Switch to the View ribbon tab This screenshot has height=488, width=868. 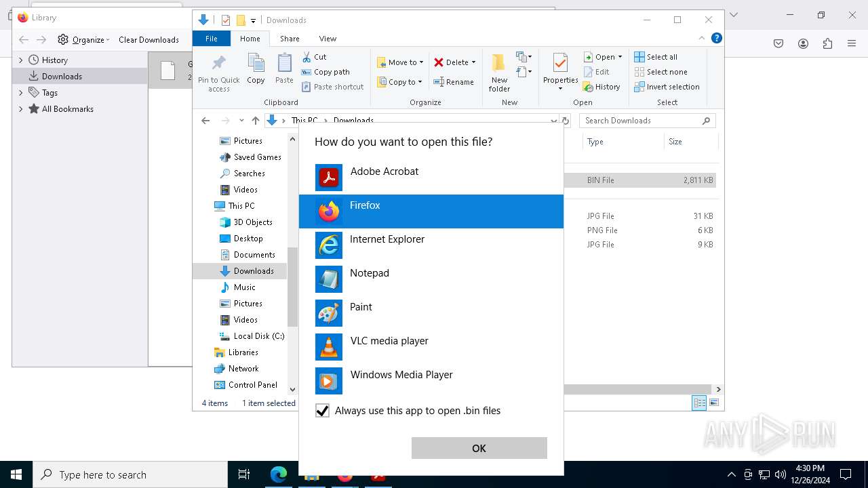(328, 39)
